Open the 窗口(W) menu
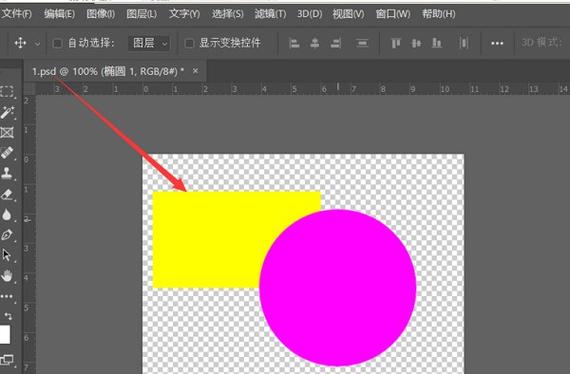570x374 pixels. click(x=393, y=14)
